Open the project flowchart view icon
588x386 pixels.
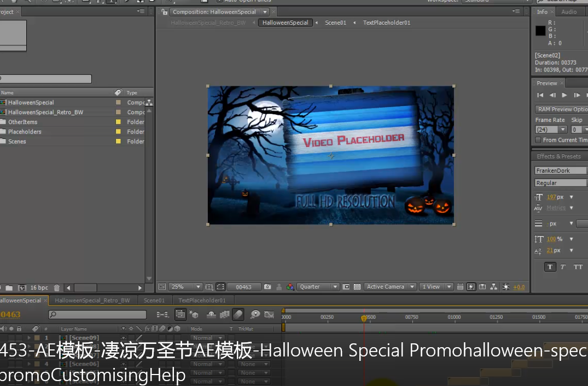(149, 102)
